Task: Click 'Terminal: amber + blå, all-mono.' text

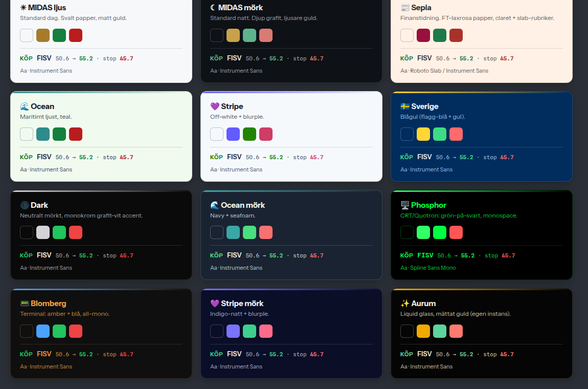Action: tap(65, 314)
